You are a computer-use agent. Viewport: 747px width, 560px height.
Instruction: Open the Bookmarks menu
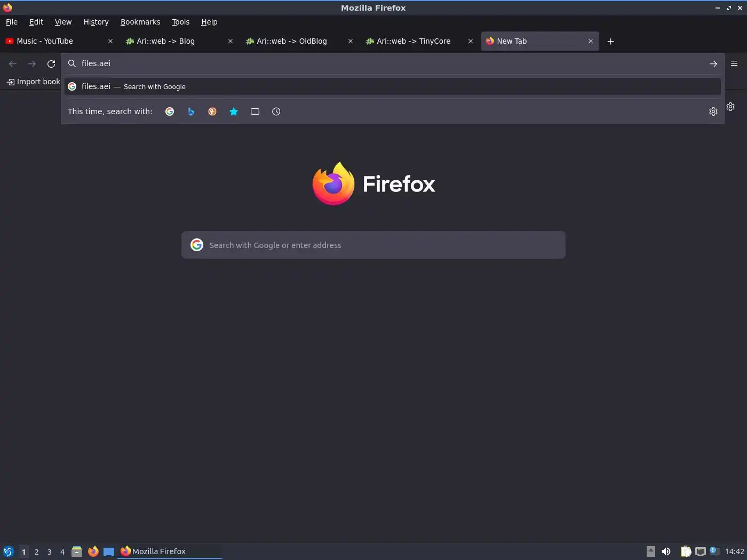pos(140,22)
